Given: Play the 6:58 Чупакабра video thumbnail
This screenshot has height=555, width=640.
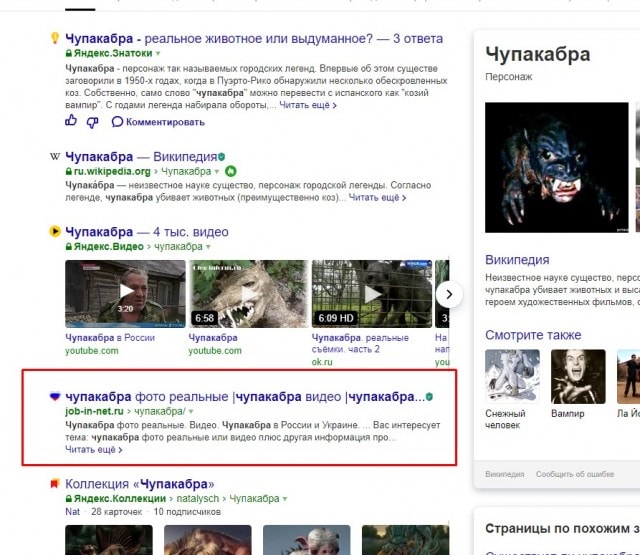Looking at the screenshot, I should (248, 294).
